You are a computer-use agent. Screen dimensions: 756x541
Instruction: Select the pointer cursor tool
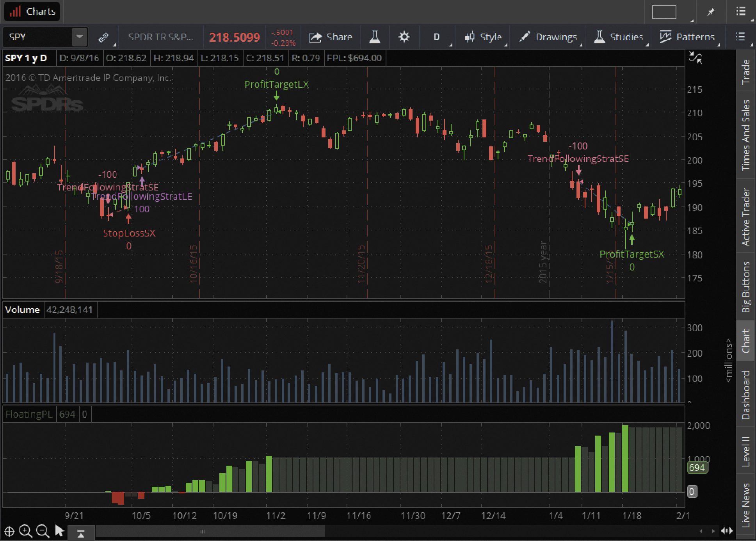tap(59, 531)
